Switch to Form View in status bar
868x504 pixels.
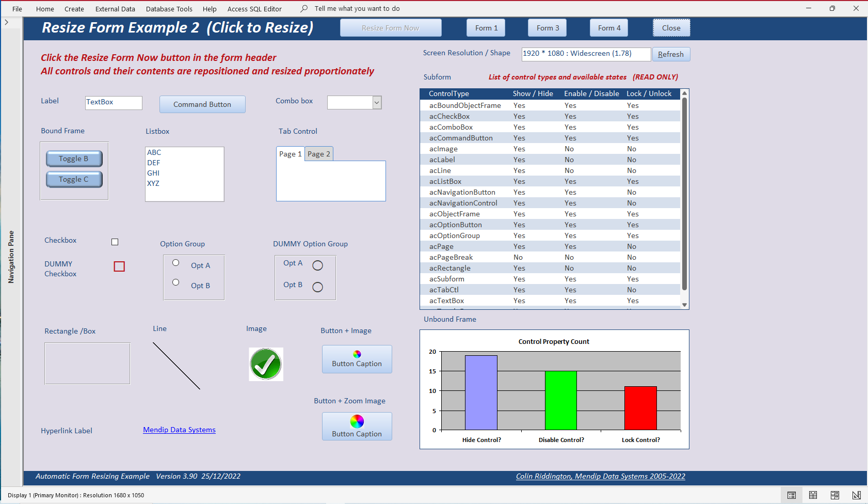(x=791, y=495)
